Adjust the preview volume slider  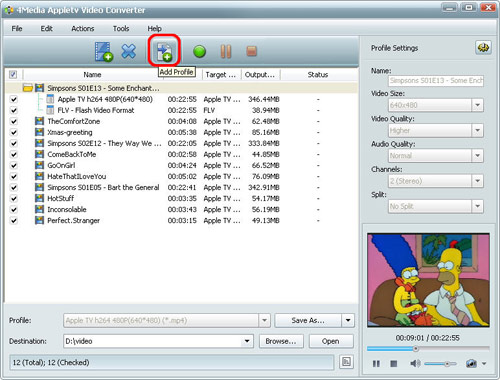(x=441, y=363)
